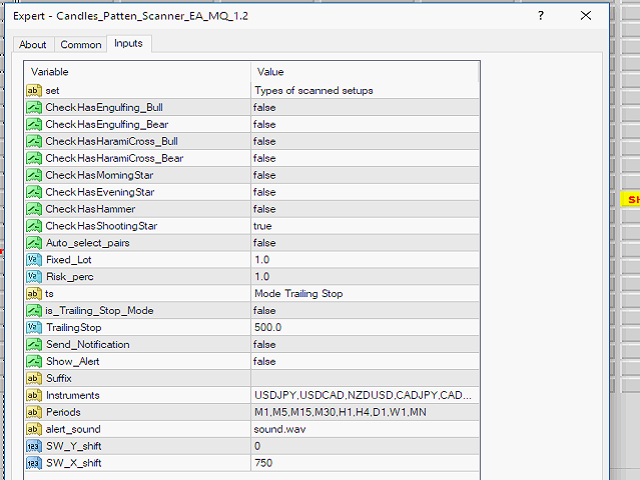Select the Instruments variable name

coord(73,395)
